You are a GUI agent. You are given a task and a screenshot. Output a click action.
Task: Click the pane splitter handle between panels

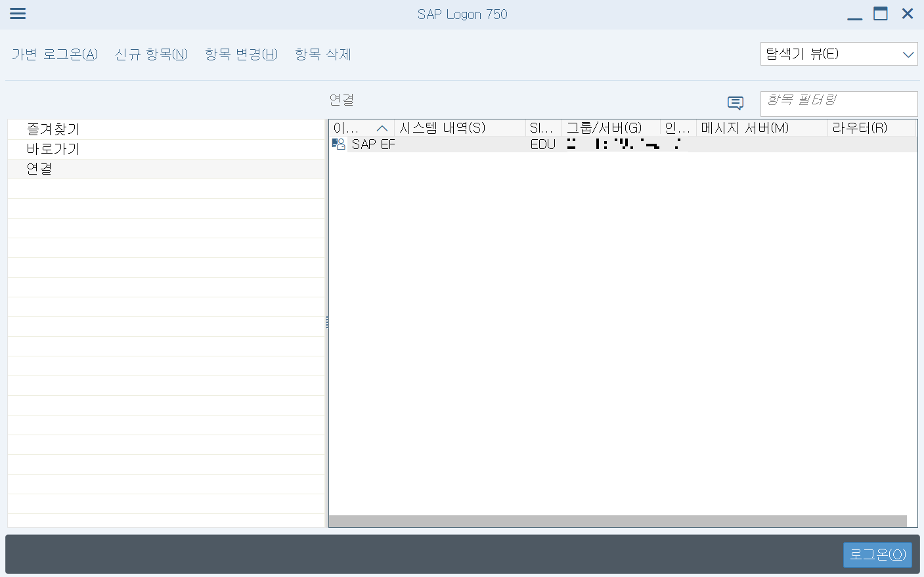[x=326, y=322]
